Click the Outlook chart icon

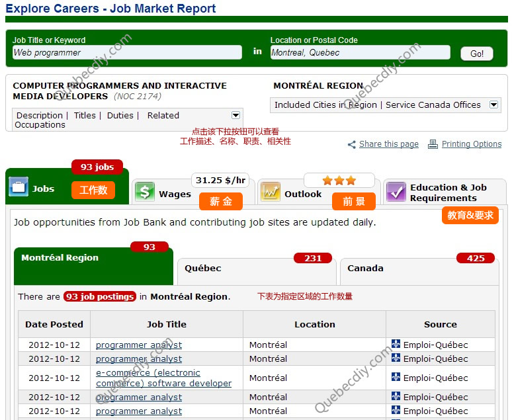(271, 192)
